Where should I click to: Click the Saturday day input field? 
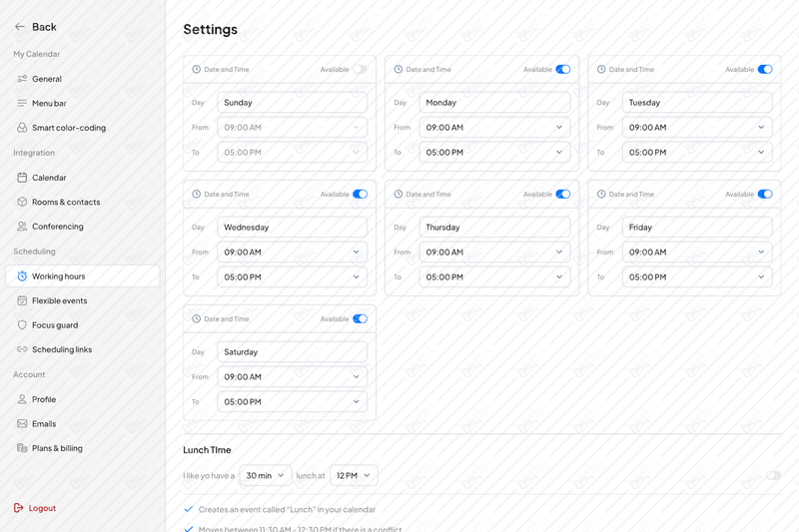(x=292, y=351)
